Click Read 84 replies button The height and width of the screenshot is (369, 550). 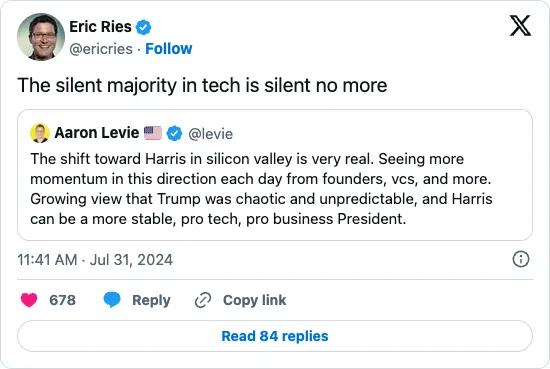(275, 336)
